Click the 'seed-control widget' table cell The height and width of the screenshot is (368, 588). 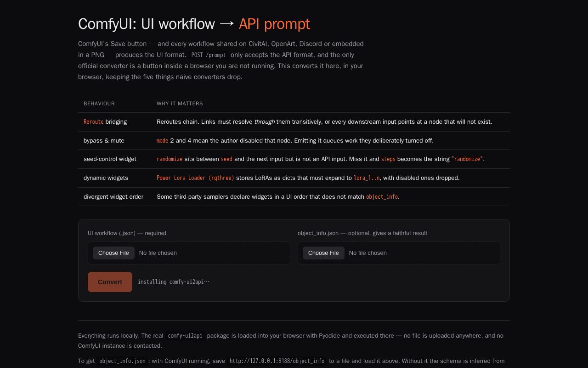click(114, 159)
